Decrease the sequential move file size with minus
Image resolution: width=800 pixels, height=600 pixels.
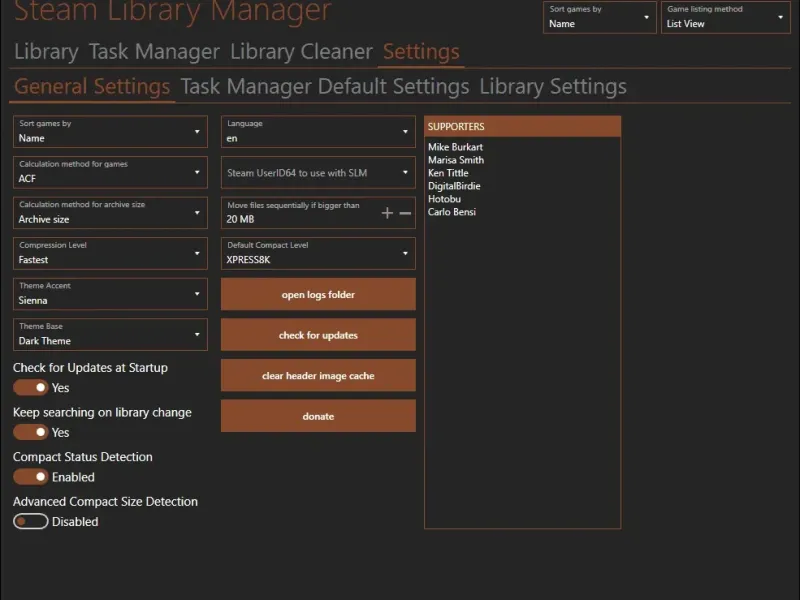[x=405, y=213]
